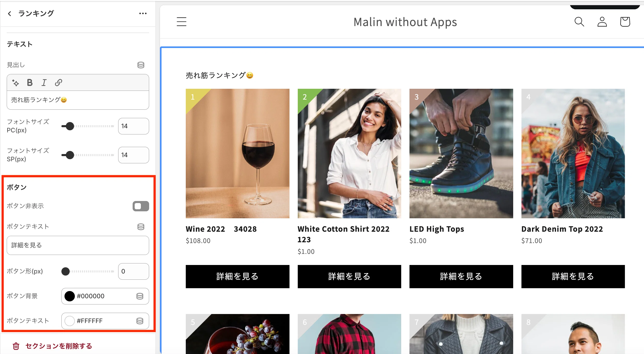Open the account login icon
Screen dimensions: 644x354
[x=602, y=22]
